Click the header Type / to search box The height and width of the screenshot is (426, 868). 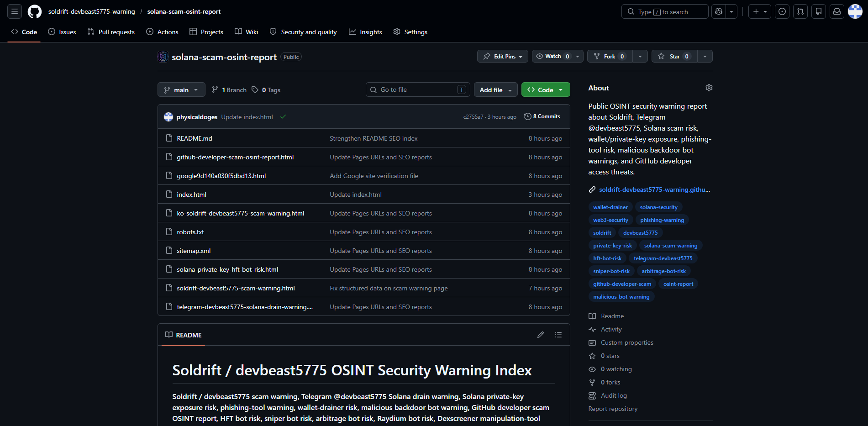coord(665,11)
